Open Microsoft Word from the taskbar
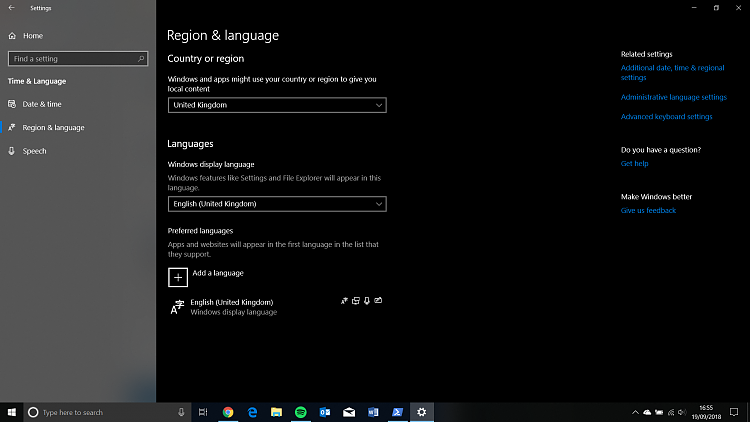This screenshot has width=750, height=422. pyautogui.click(x=373, y=412)
